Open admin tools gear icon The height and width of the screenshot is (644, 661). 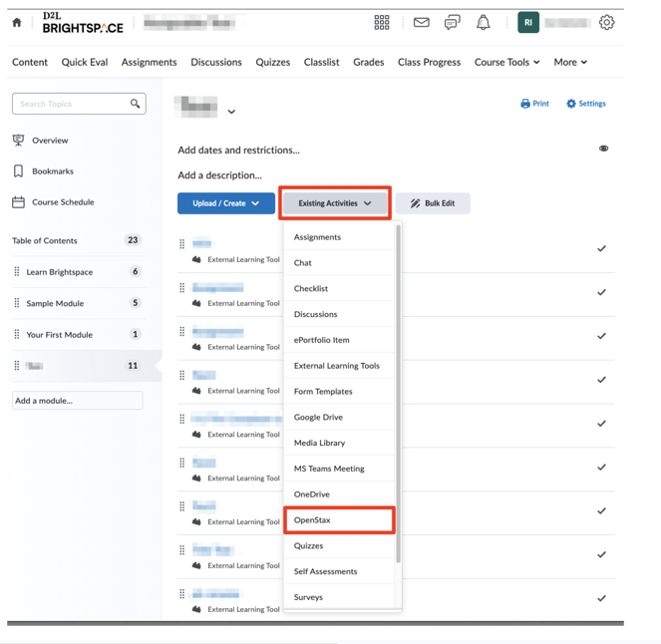(607, 22)
